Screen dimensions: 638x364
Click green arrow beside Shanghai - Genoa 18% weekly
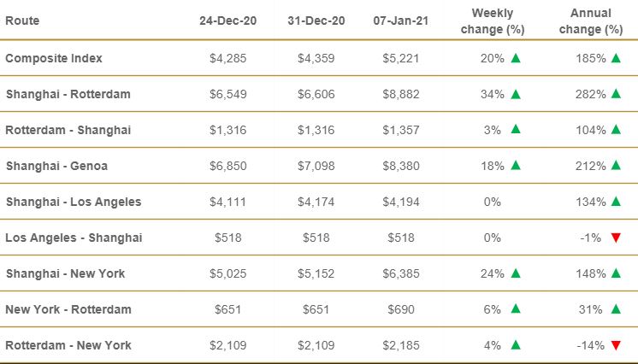click(515, 167)
